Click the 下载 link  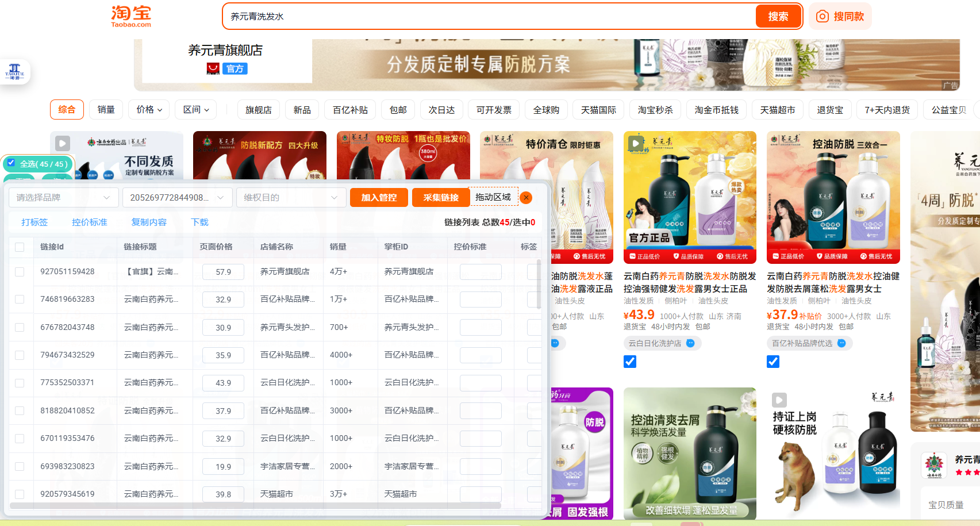199,222
